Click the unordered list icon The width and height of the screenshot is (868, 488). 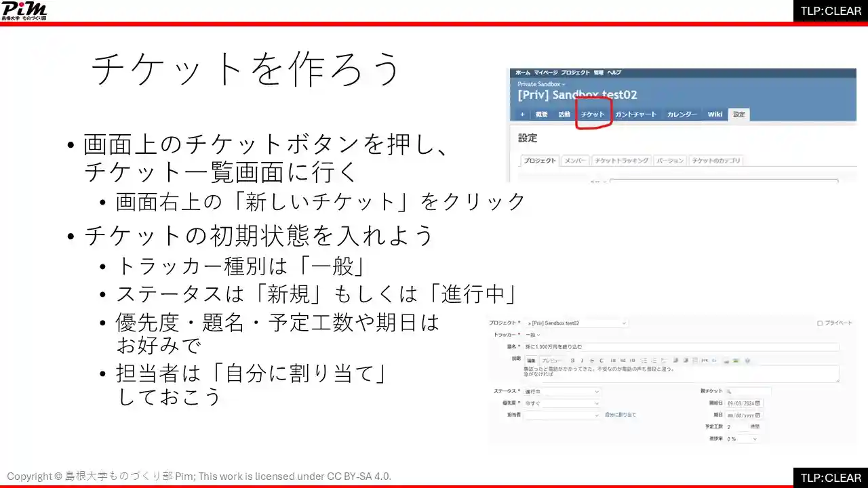(x=644, y=360)
